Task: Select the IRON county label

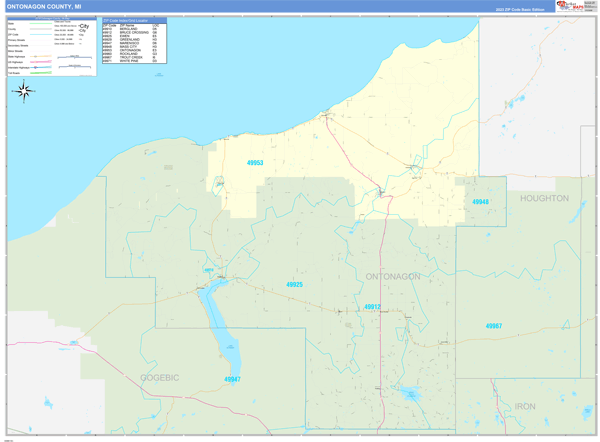Action: coord(525,407)
